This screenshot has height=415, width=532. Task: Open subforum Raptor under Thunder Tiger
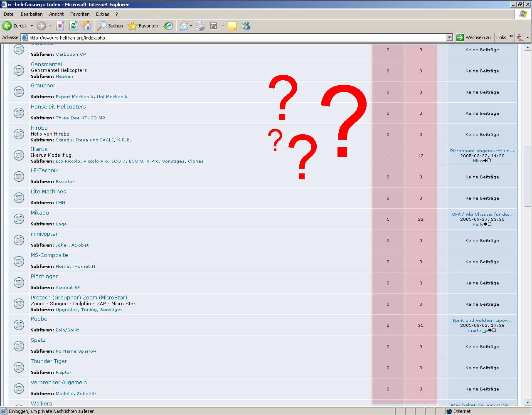[64, 373]
